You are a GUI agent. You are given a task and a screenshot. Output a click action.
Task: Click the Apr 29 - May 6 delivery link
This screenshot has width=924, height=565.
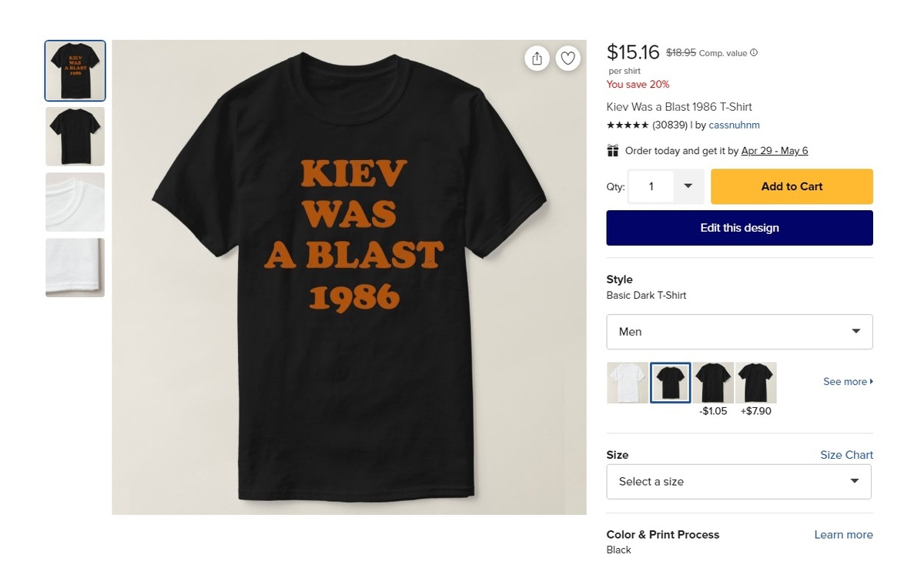[x=774, y=151]
